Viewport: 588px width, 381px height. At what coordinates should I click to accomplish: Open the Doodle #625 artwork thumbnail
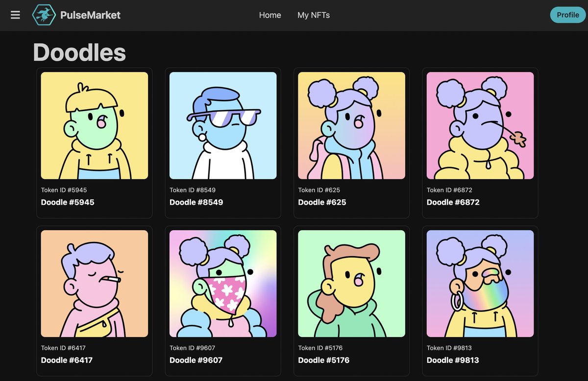click(x=352, y=126)
